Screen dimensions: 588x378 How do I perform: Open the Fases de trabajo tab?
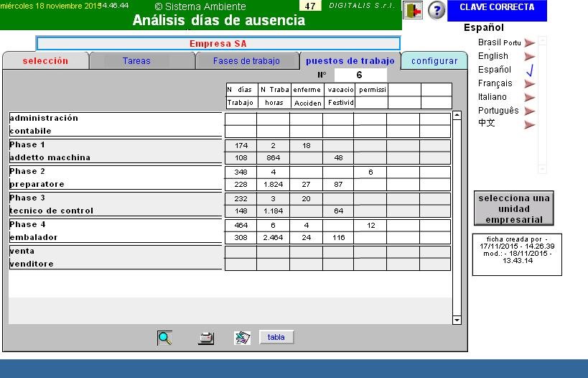pos(246,61)
